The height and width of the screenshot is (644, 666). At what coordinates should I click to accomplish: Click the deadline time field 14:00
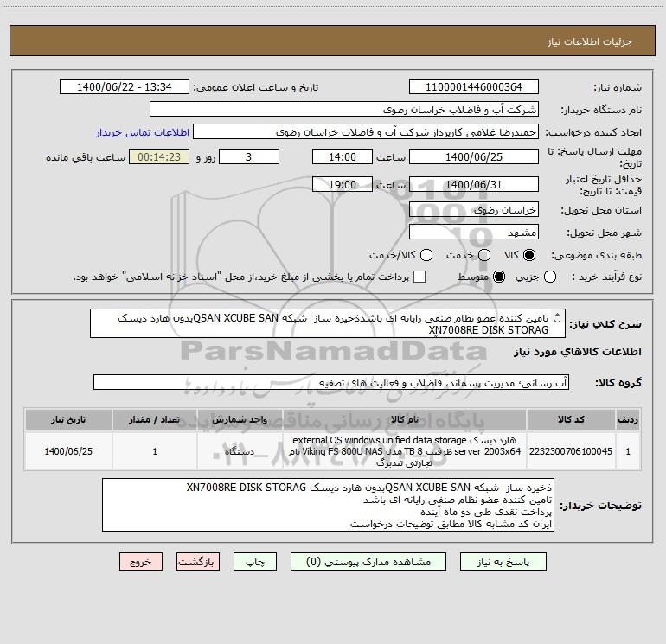click(343, 156)
